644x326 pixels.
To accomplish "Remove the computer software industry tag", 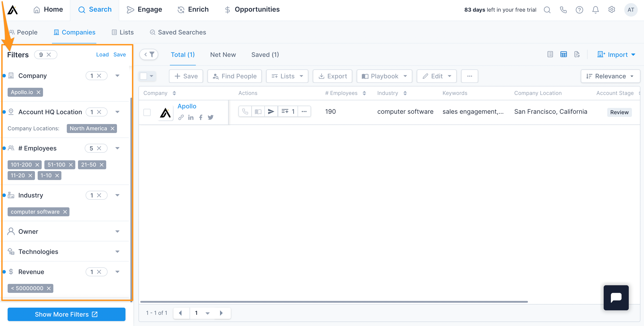I will click(65, 212).
